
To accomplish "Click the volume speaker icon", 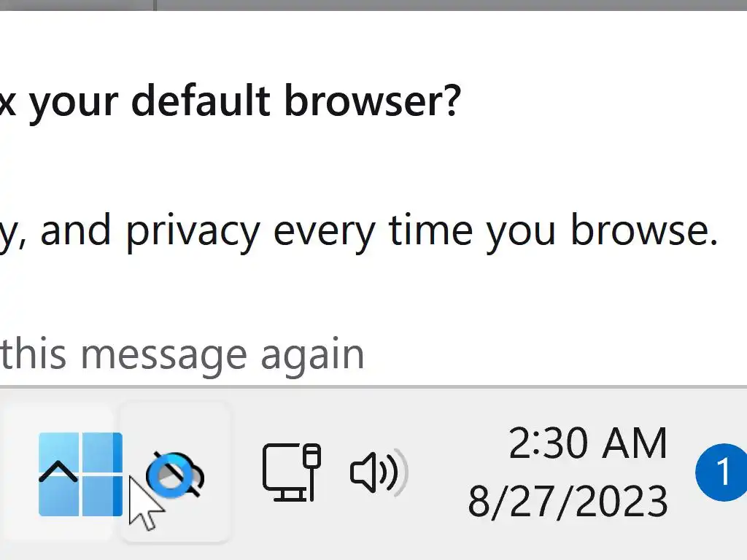I will (x=377, y=472).
